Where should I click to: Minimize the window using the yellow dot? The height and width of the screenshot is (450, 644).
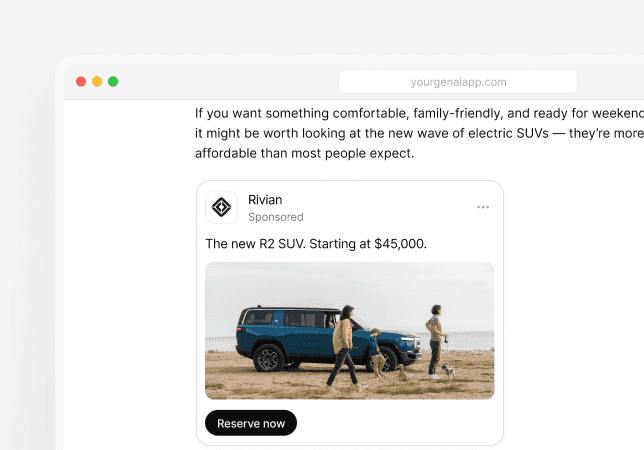(97, 82)
